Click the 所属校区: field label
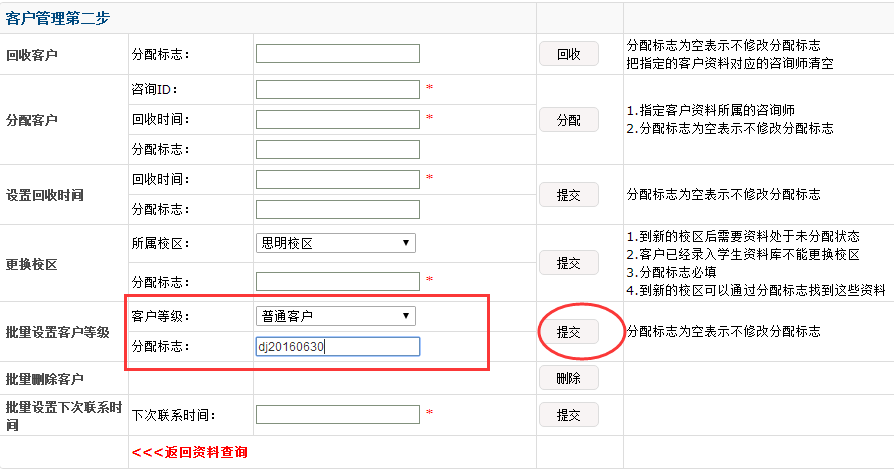 [x=160, y=243]
